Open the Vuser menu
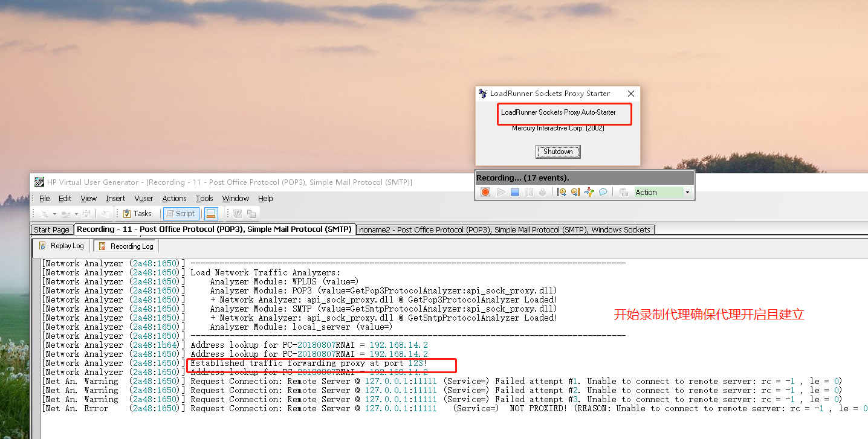 144,198
